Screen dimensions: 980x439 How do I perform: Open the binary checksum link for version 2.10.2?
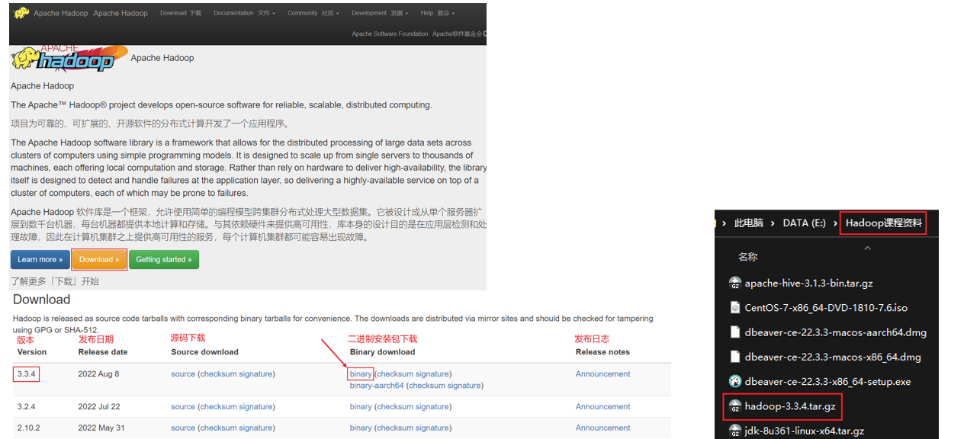tap(395, 428)
